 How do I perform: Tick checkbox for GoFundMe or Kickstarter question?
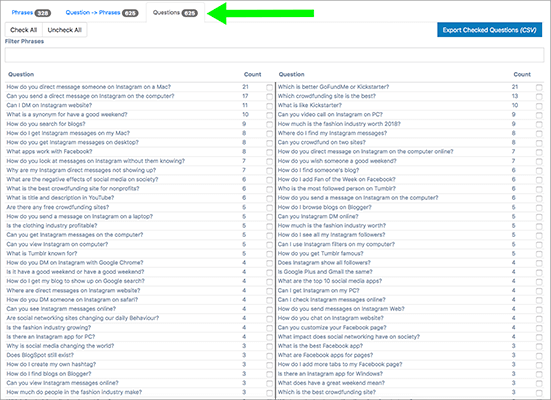pyautogui.click(x=539, y=87)
